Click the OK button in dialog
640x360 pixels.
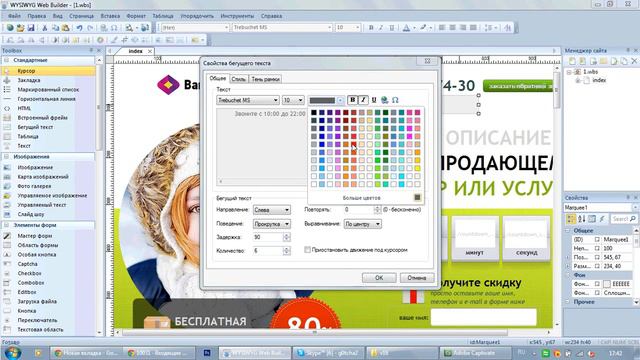tap(379, 278)
